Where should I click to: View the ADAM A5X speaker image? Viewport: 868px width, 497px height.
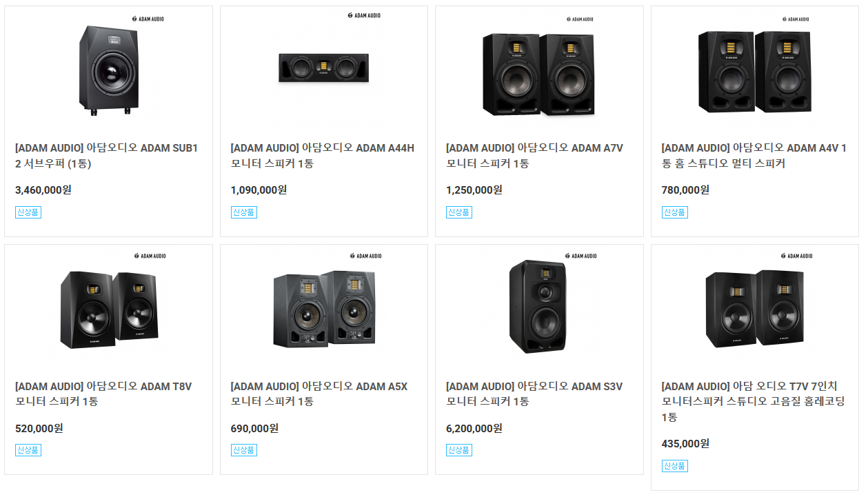(x=323, y=309)
